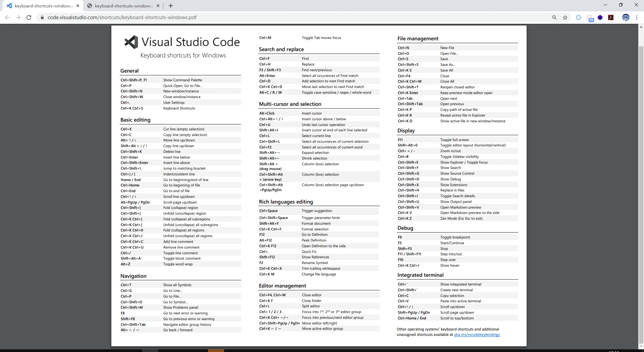This screenshot has height=352, width=644.
Task: Click the 'Ctrl+Shift+P, F1' shortcut text
Action: click(134, 80)
